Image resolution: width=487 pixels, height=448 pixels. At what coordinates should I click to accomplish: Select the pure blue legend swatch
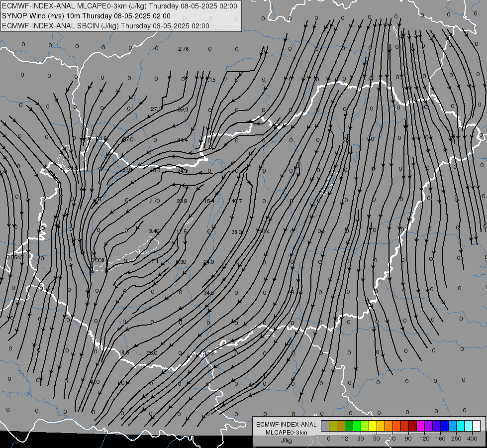445,426
